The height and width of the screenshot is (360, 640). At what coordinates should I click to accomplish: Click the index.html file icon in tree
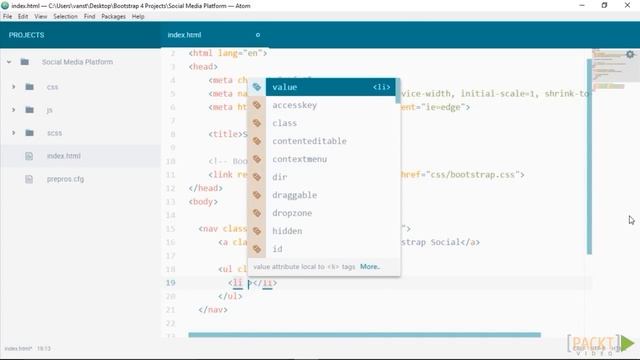click(29, 156)
